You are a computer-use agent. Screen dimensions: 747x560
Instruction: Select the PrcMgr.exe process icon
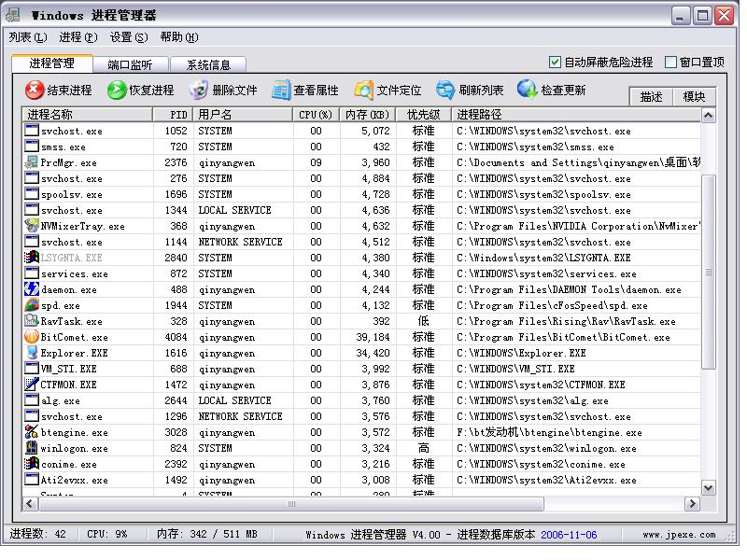pyautogui.click(x=32, y=162)
